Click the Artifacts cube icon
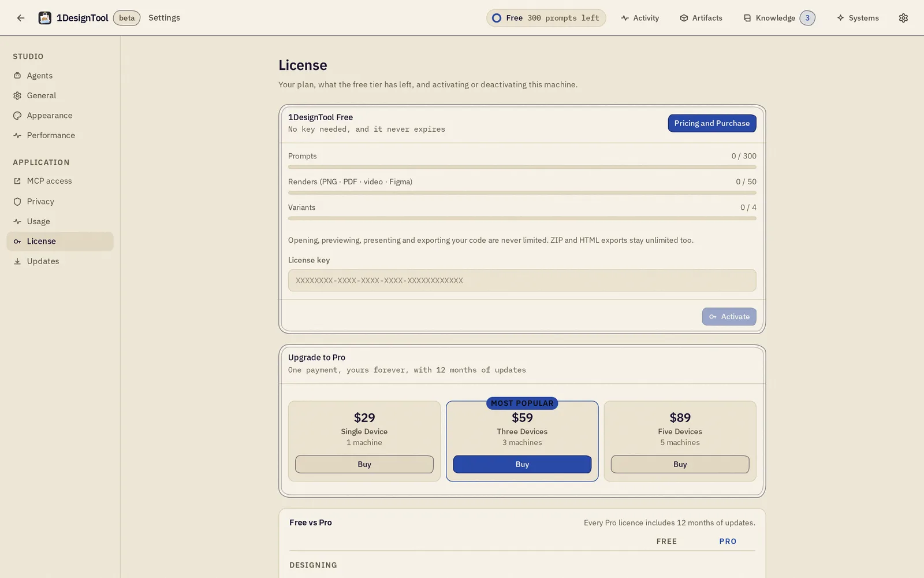 click(x=684, y=18)
